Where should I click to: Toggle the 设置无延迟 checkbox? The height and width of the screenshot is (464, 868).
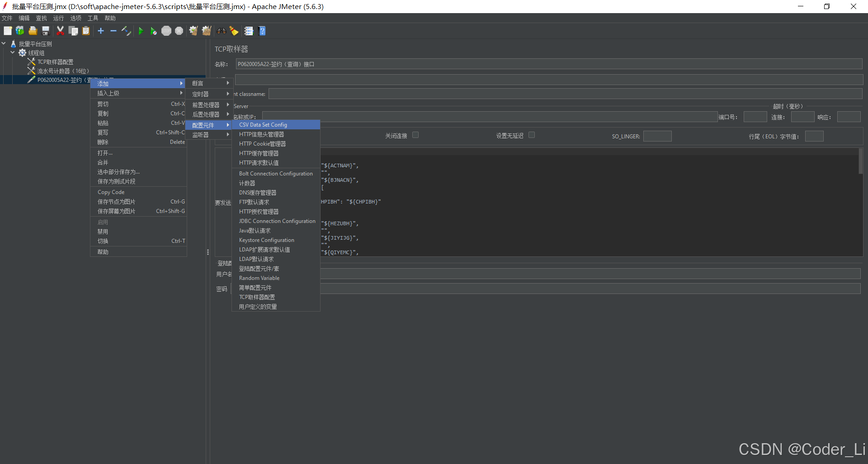(x=532, y=135)
